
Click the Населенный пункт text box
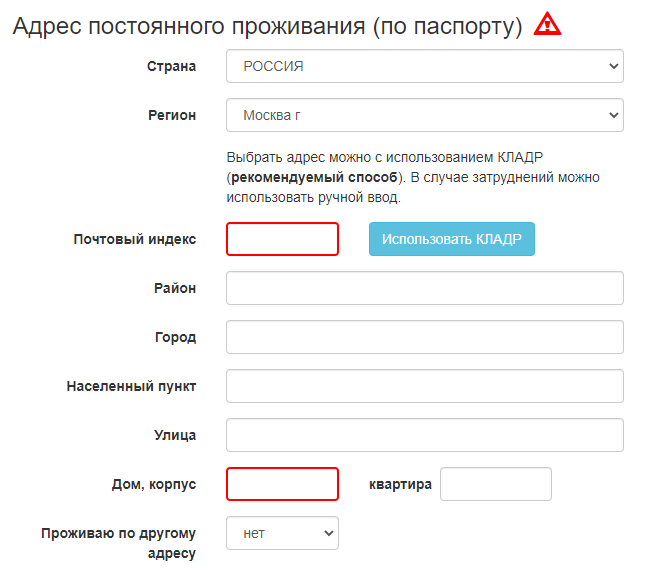tap(425, 386)
